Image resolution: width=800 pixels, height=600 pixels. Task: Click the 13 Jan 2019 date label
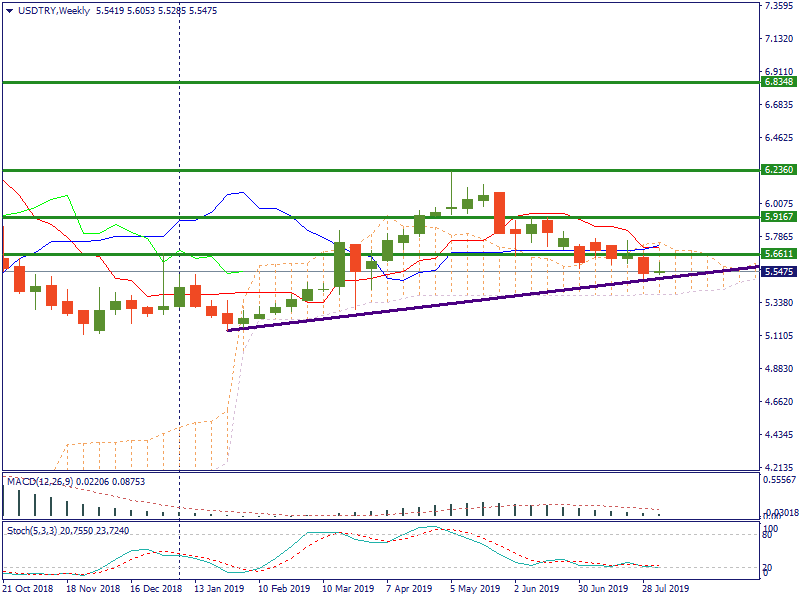(219, 590)
